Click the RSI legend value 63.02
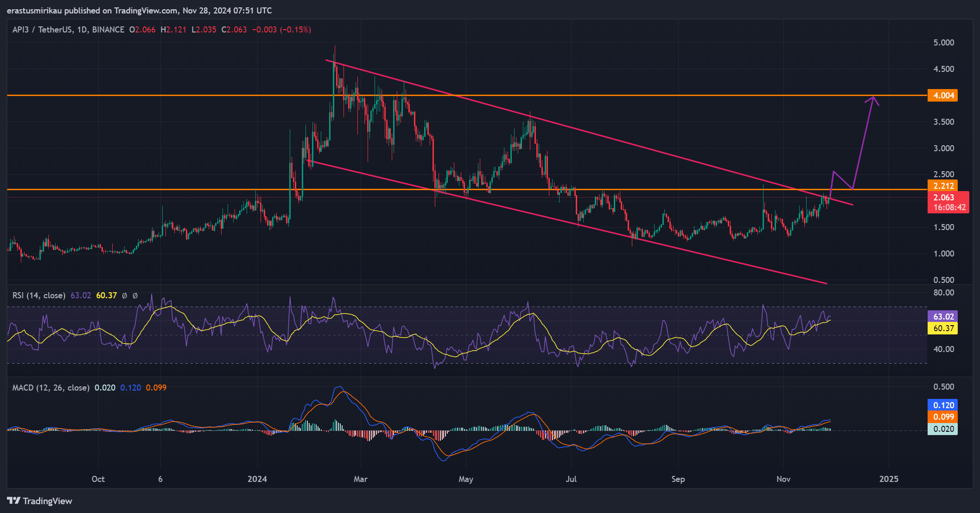Screen dimensions: 980x513 coord(81,295)
